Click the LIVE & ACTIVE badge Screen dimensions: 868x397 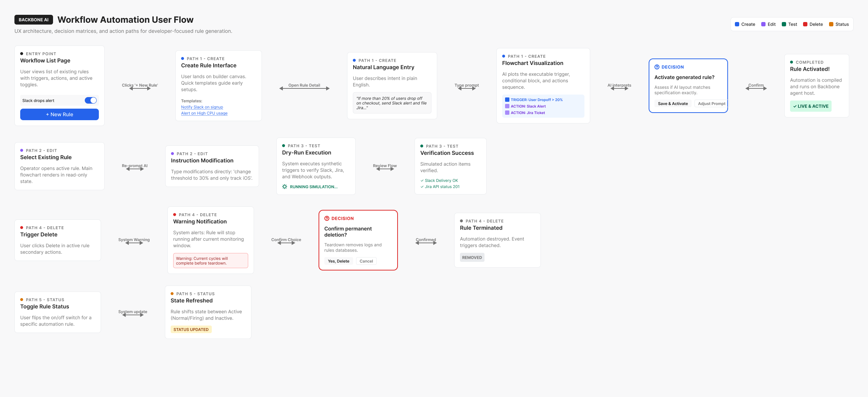[811, 106]
